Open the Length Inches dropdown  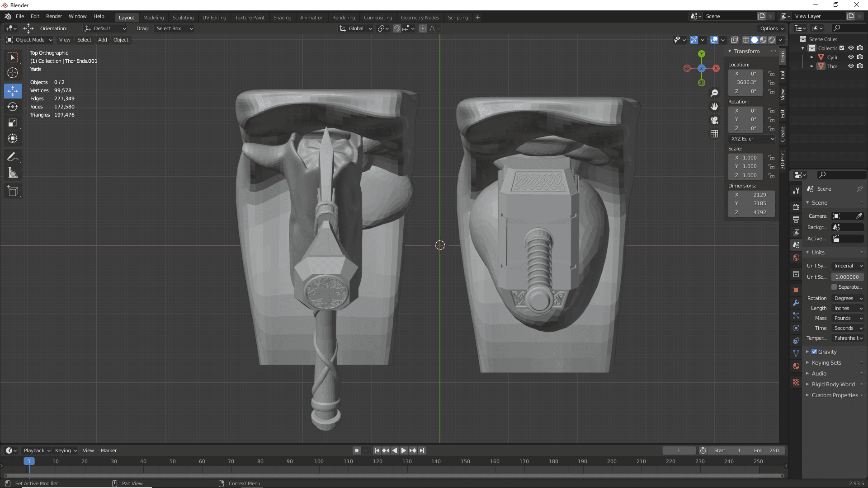coord(848,308)
